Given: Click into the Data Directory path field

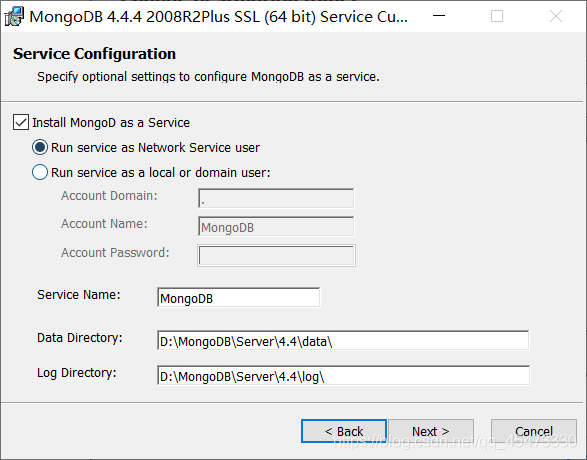Looking at the screenshot, I should tap(343, 341).
